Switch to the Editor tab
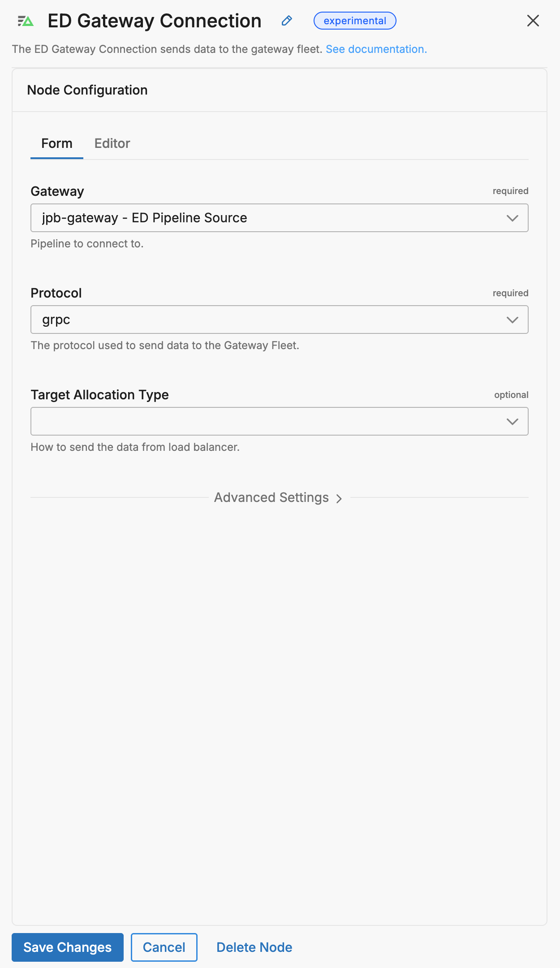This screenshot has height=968, width=560. pos(112,143)
